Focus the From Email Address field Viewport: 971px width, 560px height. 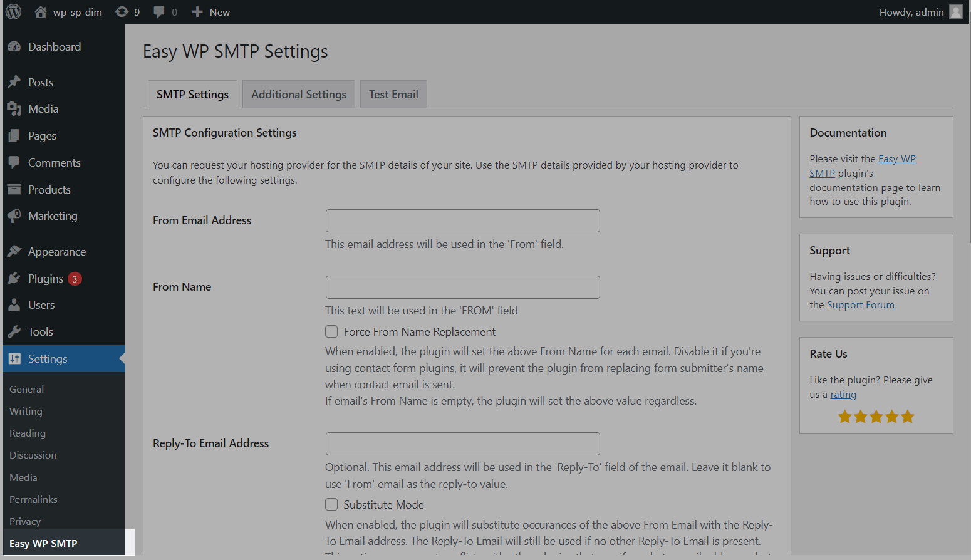[462, 220]
